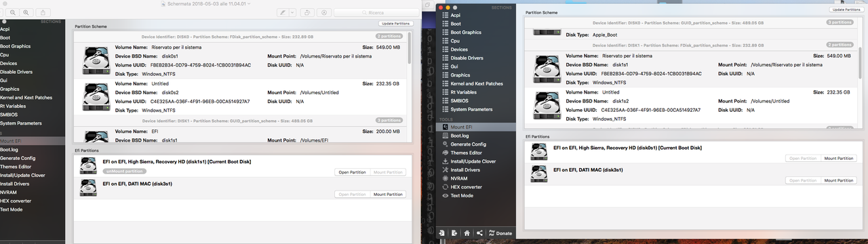Open Devices section in Clover Configurator sidebar

click(x=459, y=49)
